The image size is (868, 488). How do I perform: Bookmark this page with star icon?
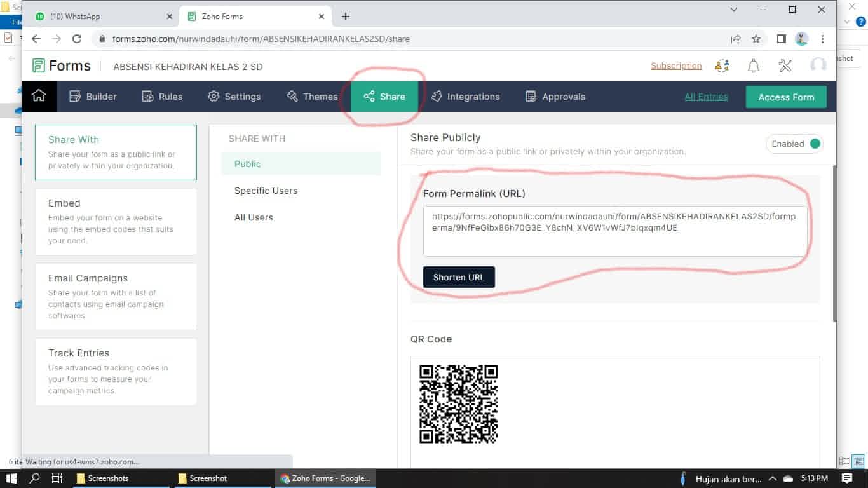(756, 39)
